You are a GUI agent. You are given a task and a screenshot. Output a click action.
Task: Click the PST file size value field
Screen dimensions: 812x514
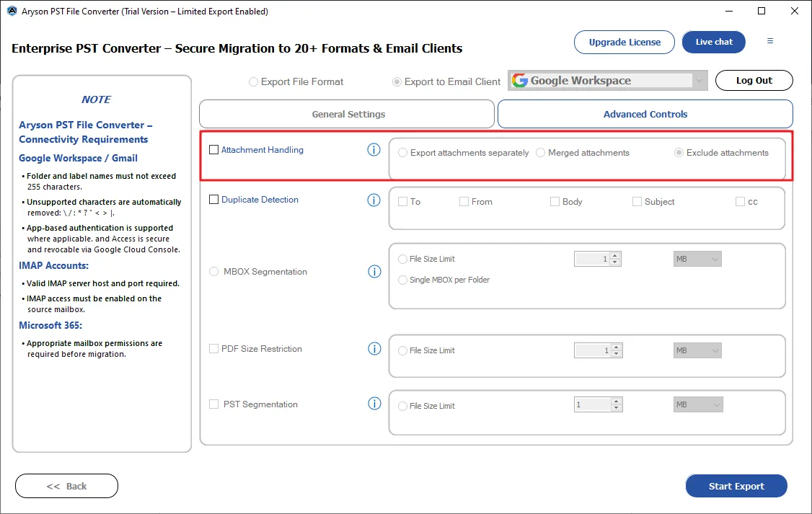593,404
